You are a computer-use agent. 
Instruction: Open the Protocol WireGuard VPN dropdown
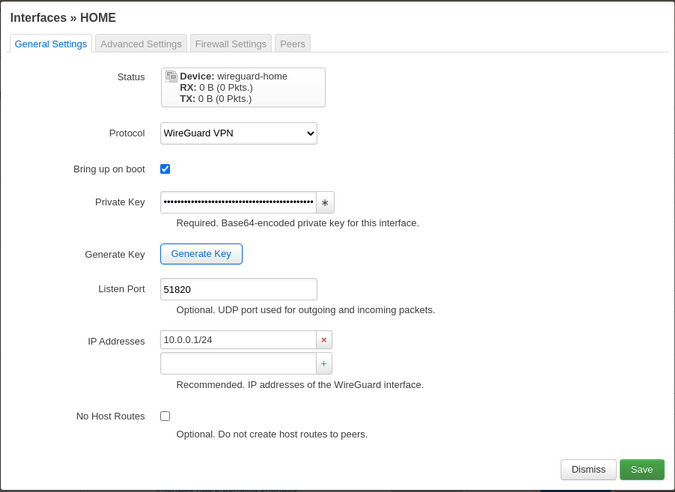239,133
